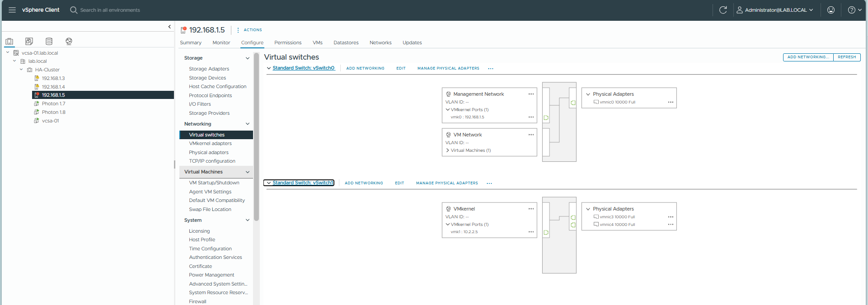This screenshot has width=868, height=305.
Task: Open vmnic0 adapter options ellipsis
Action: pos(671,102)
